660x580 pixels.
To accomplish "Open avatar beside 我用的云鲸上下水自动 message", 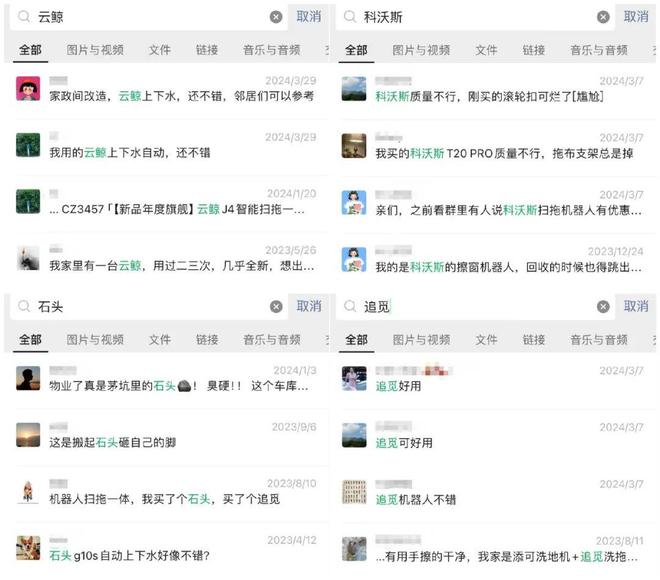I will (28, 145).
